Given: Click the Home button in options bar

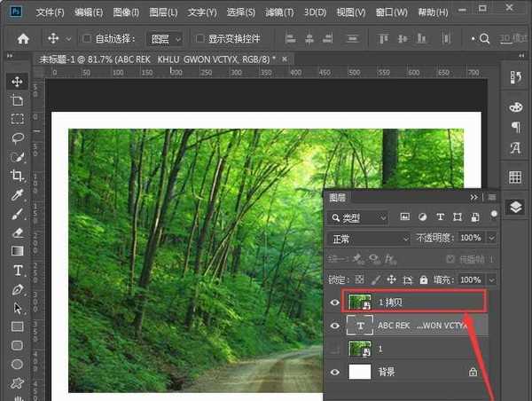Looking at the screenshot, I should (x=24, y=39).
